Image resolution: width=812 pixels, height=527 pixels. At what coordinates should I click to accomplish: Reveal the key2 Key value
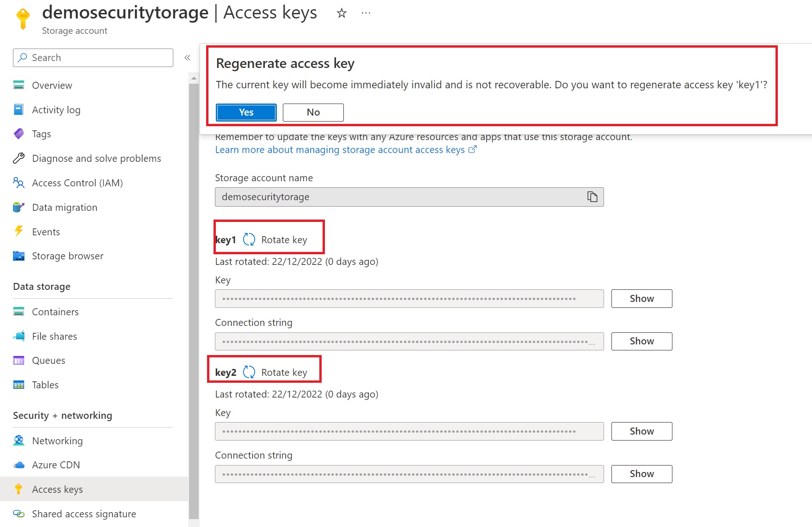[641, 431]
